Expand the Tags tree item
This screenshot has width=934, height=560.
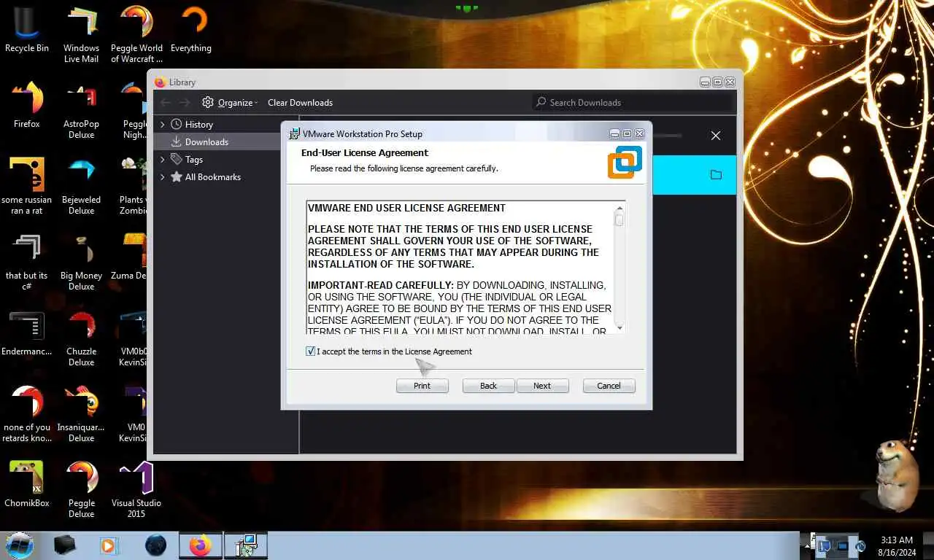coord(163,160)
